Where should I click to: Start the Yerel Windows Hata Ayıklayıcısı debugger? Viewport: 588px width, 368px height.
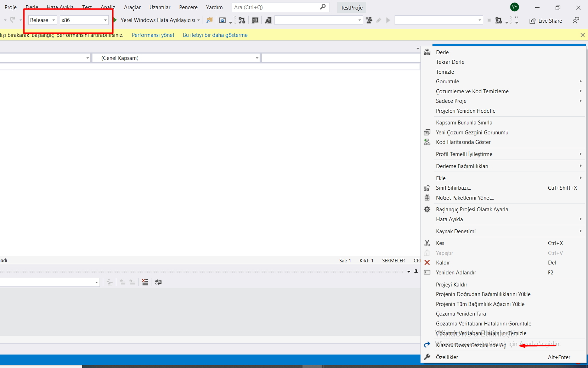point(158,20)
